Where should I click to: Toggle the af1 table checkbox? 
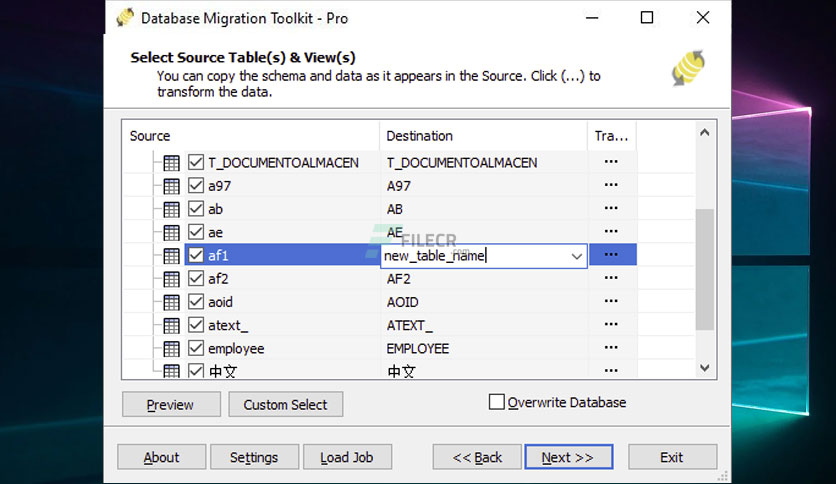(x=196, y=255)
